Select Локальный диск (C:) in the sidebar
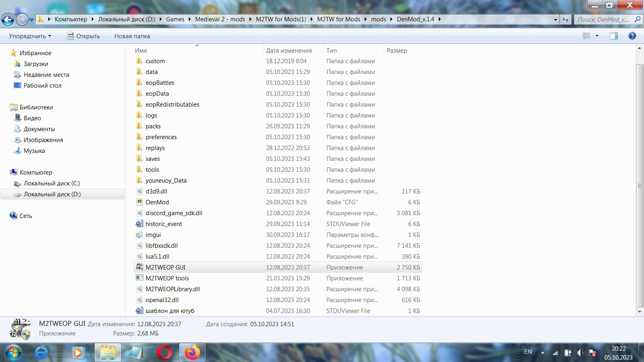Screen dimensions: 644x362 tap(52, 183)
